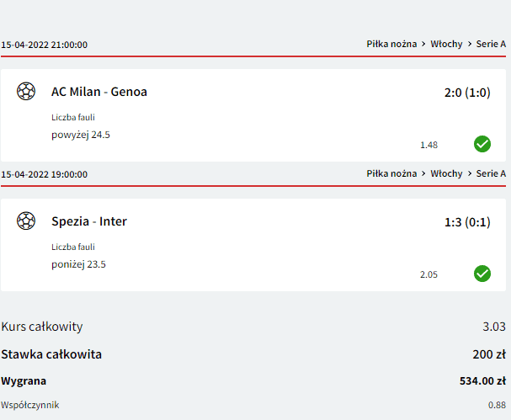
Task: Open Włochy breadcrumb for the 21:00 match
Action: click(446, 44)
